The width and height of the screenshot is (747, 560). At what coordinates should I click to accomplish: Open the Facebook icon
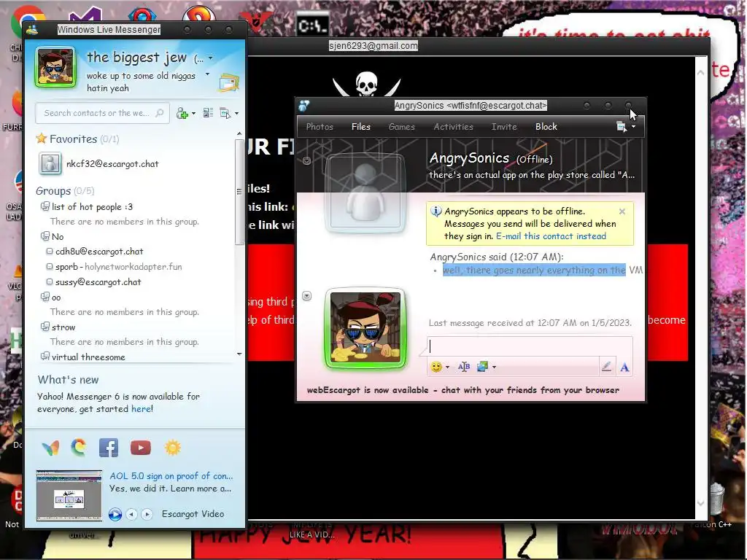(109, 448)
